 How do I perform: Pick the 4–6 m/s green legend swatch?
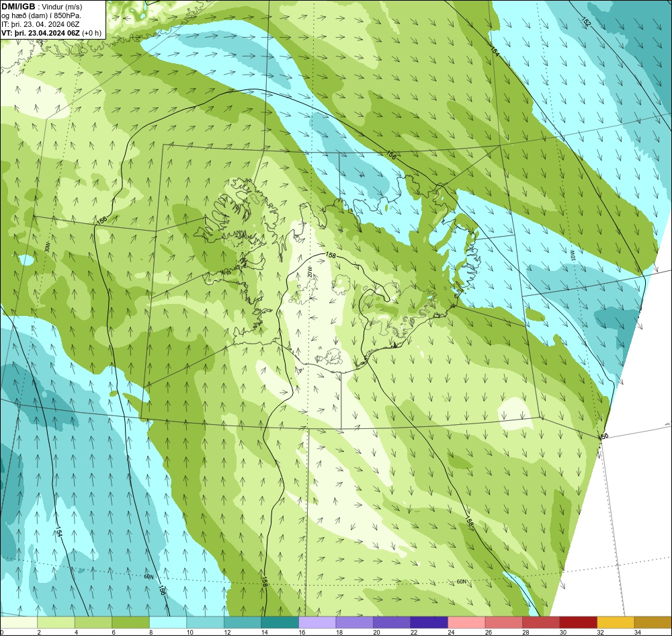point(93,623)
